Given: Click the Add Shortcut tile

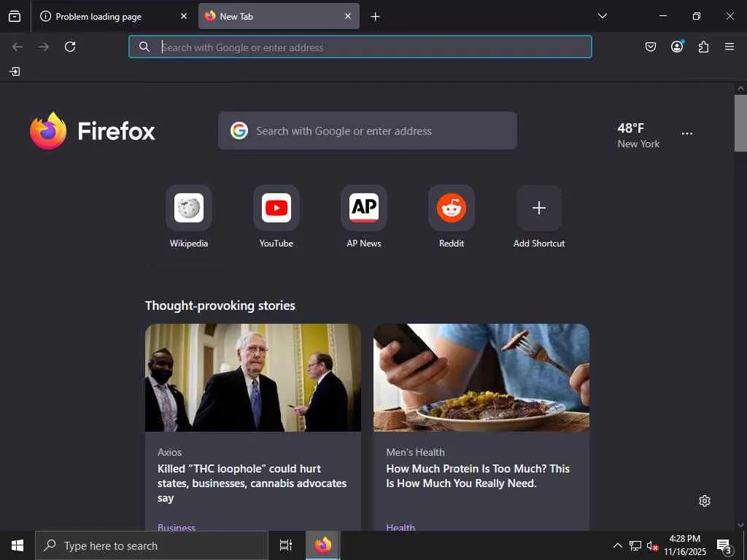Looking at the screenshot, I should 539,217.
